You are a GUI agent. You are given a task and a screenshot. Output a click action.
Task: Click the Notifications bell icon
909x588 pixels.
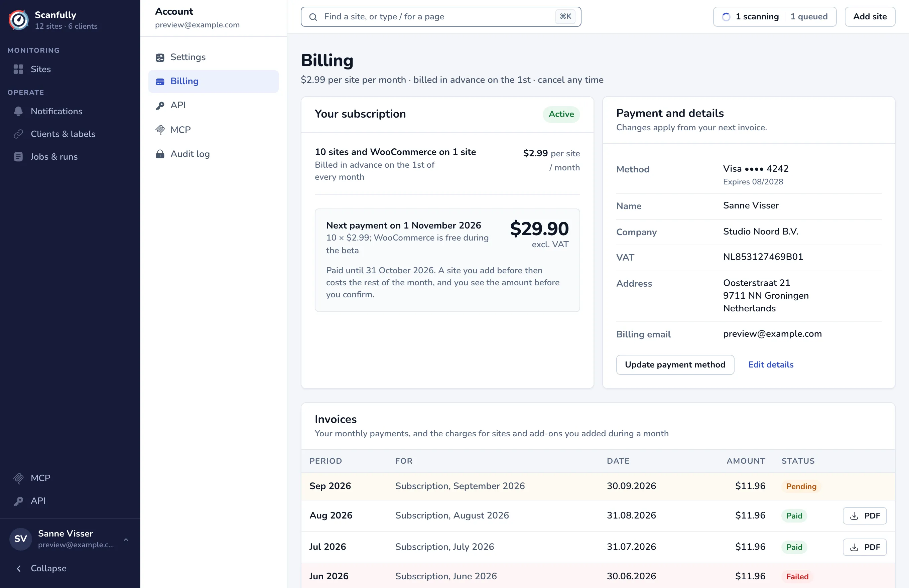click(18, 111)
